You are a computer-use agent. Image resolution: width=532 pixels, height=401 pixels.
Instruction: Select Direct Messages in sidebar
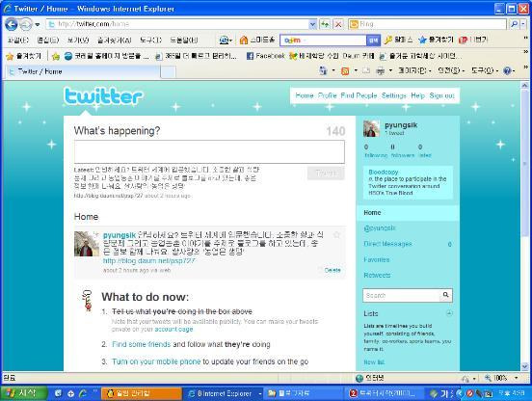point(387,244)
